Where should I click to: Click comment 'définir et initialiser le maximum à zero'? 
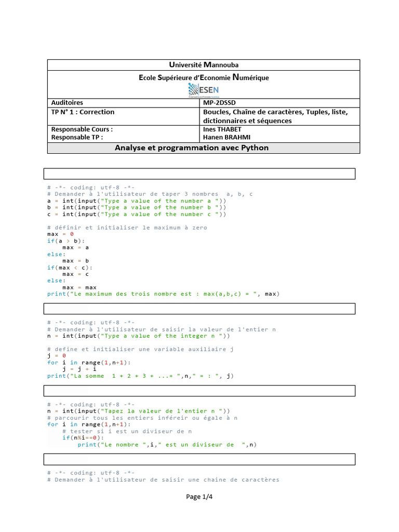tap(127, 228)
